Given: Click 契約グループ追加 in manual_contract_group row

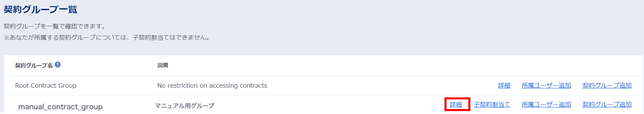Looking at the screenshot, I should coord(607,105).
